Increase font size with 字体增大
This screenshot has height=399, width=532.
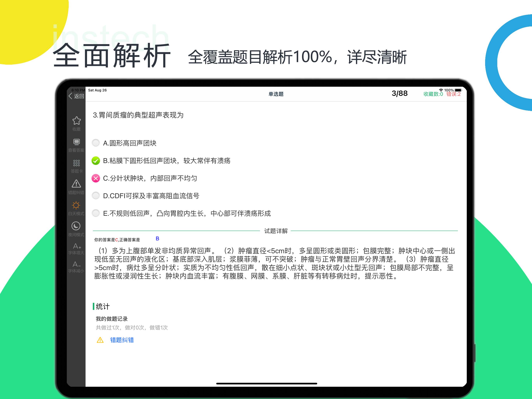coord(76,249)
